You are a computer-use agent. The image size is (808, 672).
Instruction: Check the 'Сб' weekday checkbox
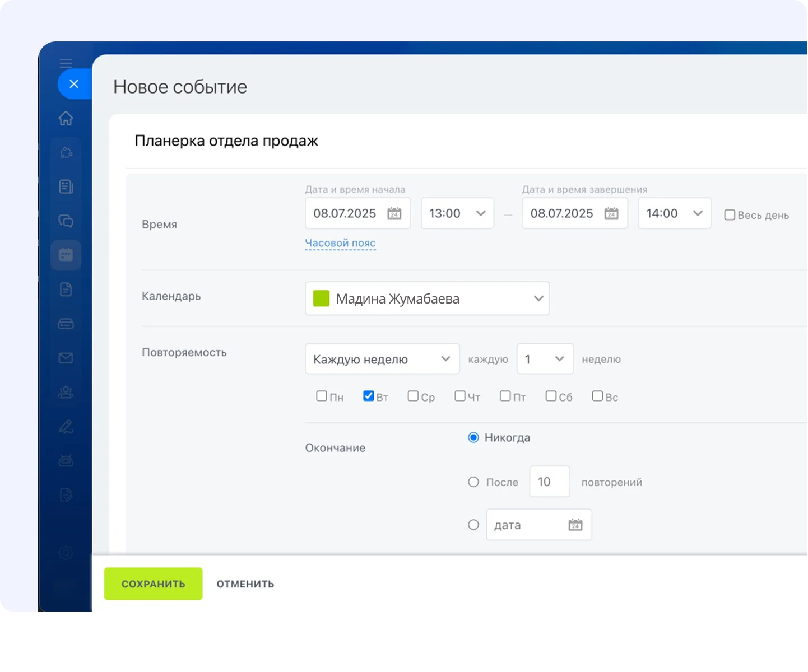coord(551,396)
